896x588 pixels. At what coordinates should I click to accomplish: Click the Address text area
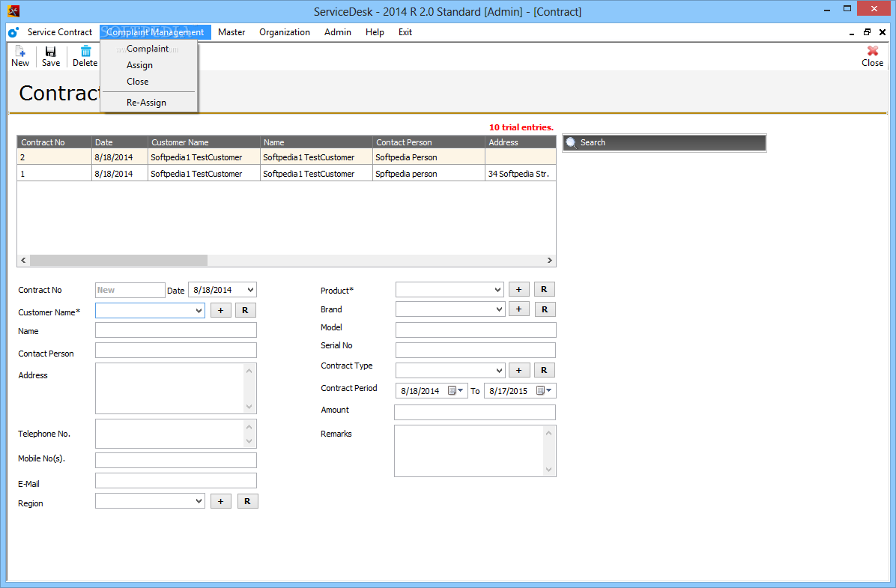point(175,388)
